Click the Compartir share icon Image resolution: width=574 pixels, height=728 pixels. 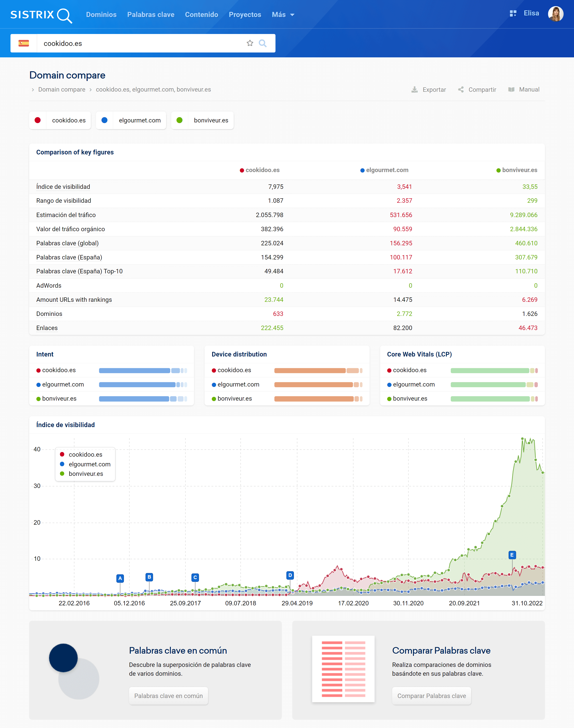click(461, 90)
